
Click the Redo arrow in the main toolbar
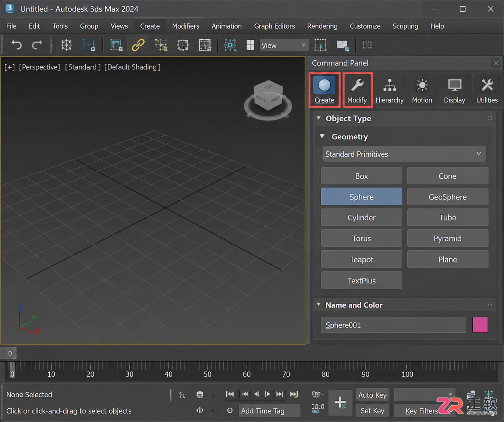tap(37, 45)
